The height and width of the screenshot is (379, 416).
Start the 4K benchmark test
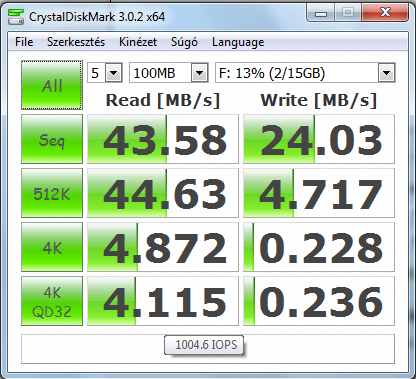coord(52,247)
